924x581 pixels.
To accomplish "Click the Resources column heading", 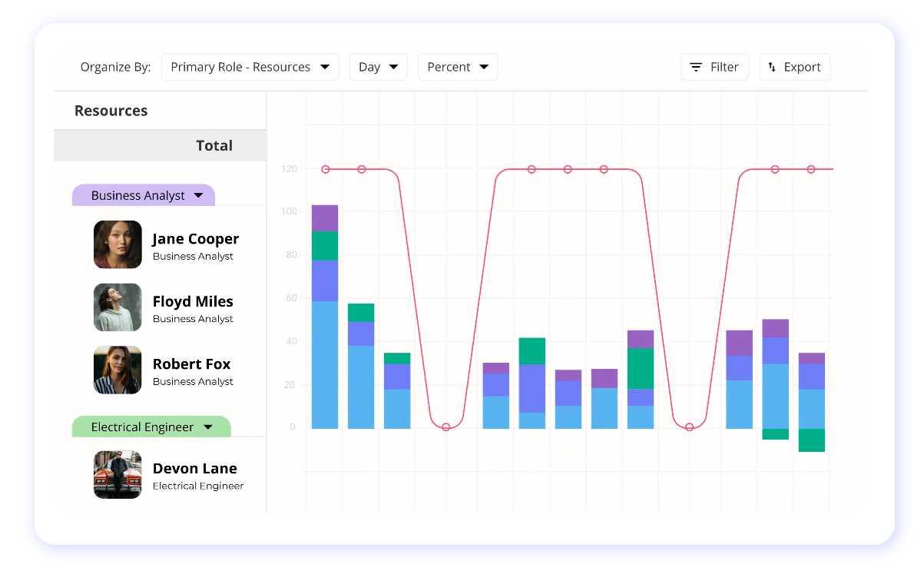I will (x=111, y=111).
